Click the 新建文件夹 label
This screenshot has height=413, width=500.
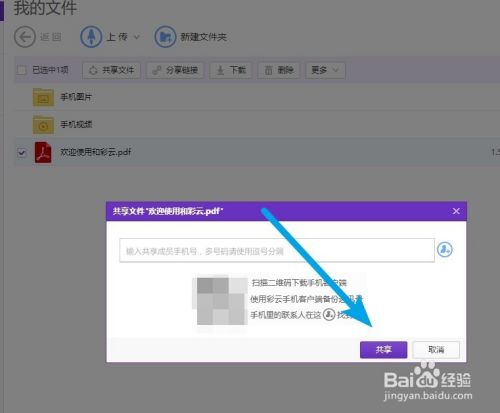coord(203,37)
